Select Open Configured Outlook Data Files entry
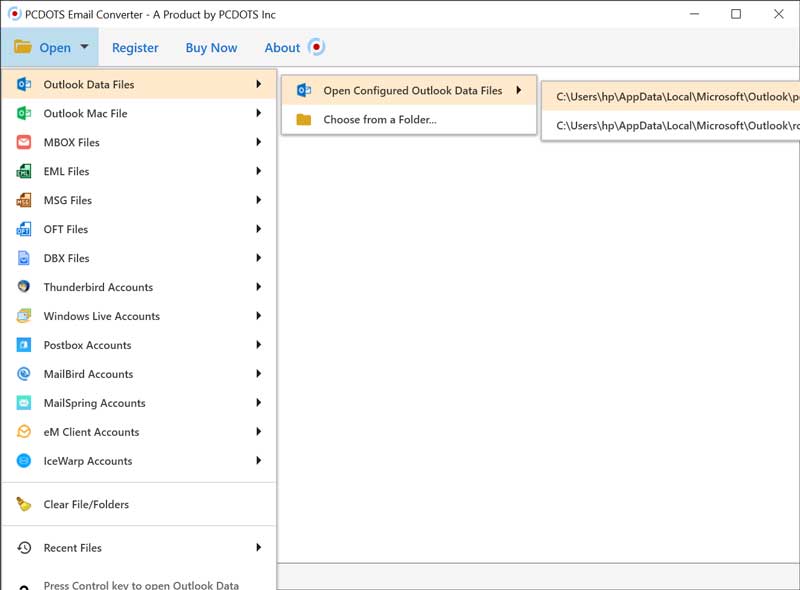 pos(409,90)
